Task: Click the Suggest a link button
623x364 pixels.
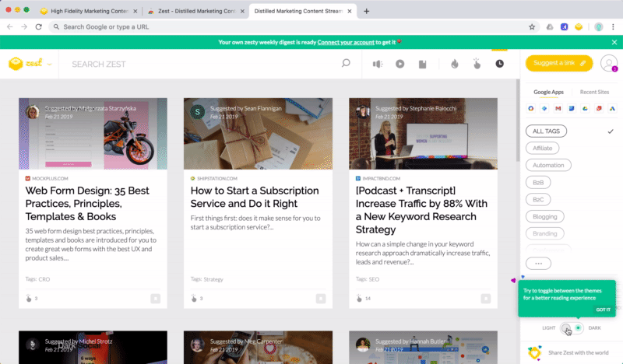Action: tap(559, 63)
